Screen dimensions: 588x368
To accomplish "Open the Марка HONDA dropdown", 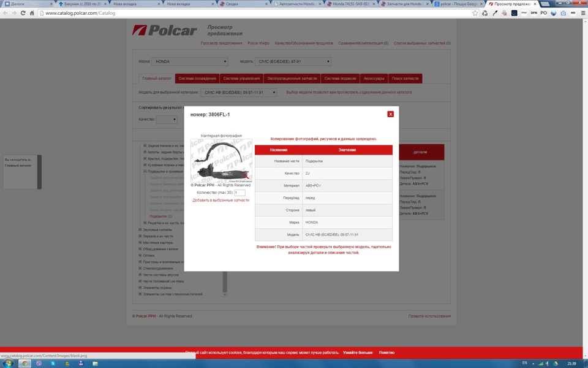I will pos(190,61).
